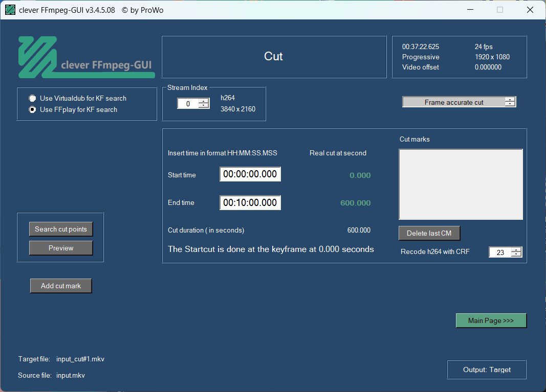Click the 1920 x 1080 resolution text
The width and height of the screenshot is (546, 392).
(492, 57)
